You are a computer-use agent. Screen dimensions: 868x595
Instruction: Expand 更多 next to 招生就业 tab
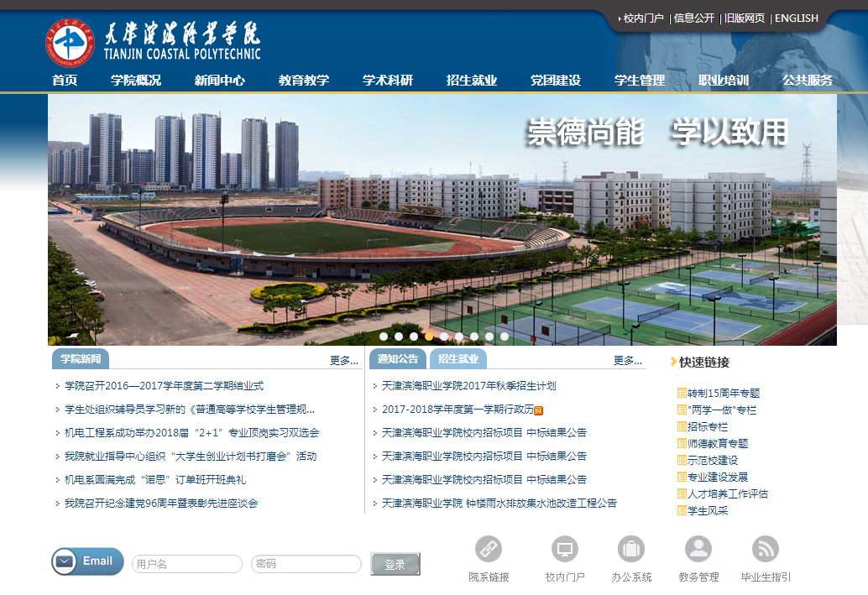628,361
